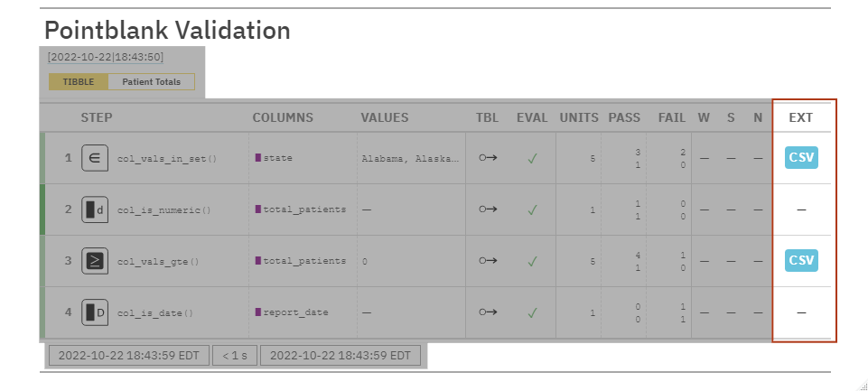This screenshot has width=868, height=391.
Task: Download CSV extract for step 3
Action: [x=801, y=261]
